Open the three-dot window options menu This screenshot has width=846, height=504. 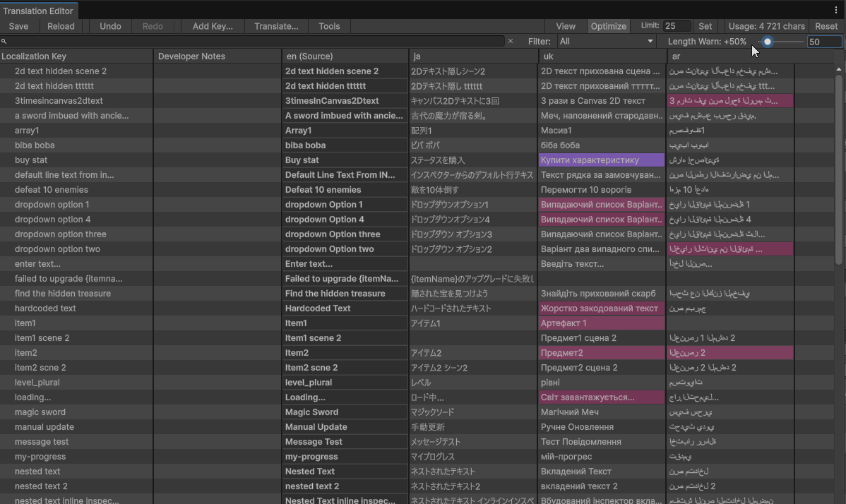click(x=837, y=10)
